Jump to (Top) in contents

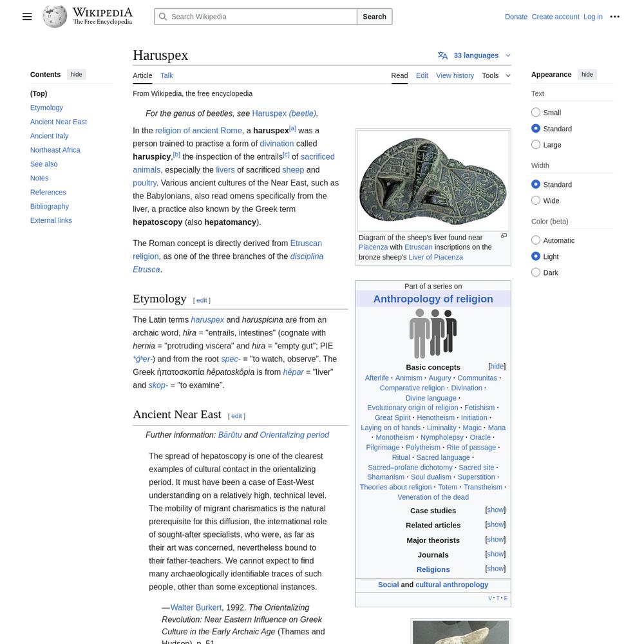click(x=39, y=93)
